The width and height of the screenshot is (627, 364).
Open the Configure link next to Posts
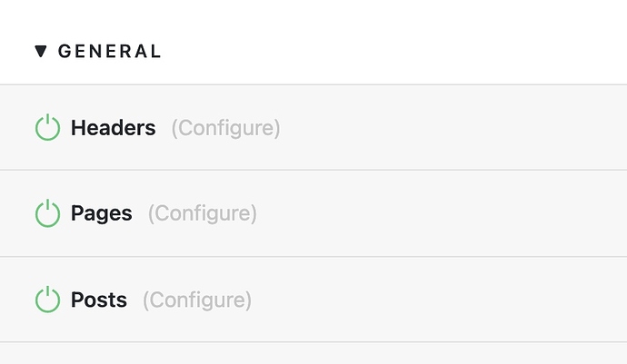pos(197,300)
